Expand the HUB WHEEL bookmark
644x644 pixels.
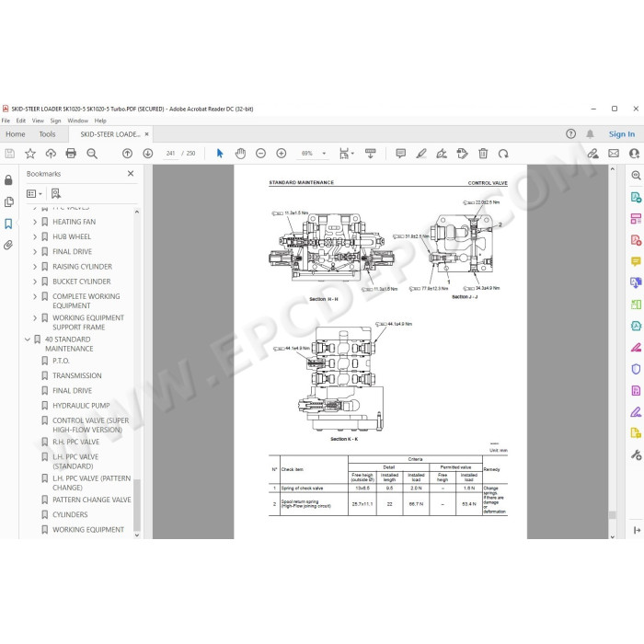[35, 236]
